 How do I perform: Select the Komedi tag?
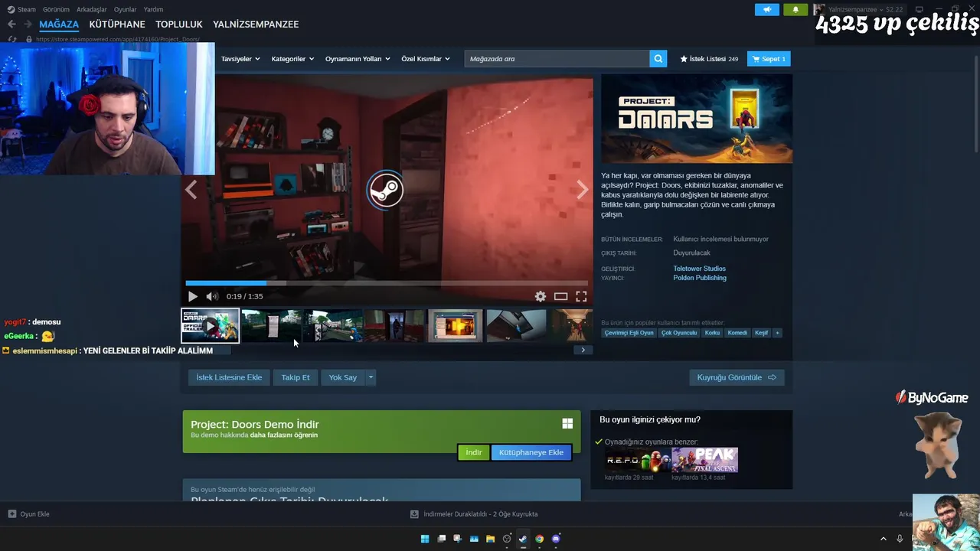tap(737, 333)
